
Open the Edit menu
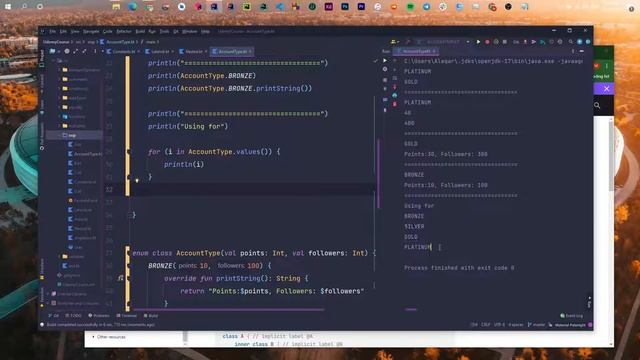click(63, 31)
